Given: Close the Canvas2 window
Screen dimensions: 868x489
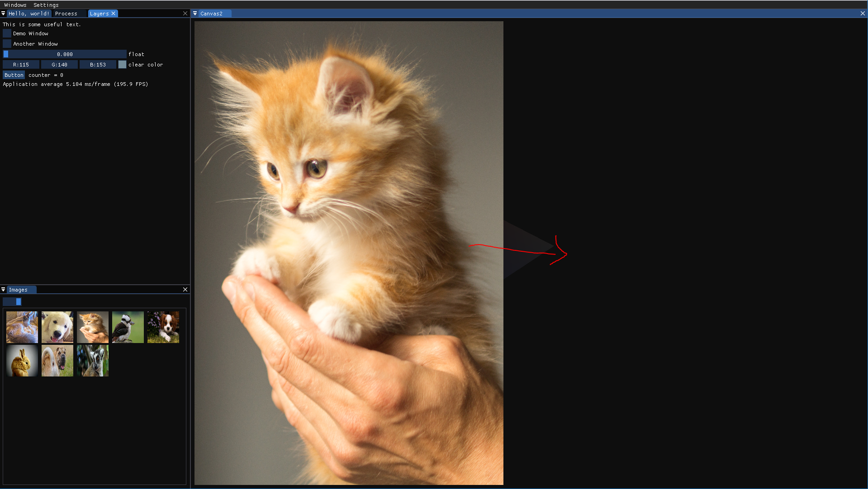Looking at the screenshot, I should [863, 14].
